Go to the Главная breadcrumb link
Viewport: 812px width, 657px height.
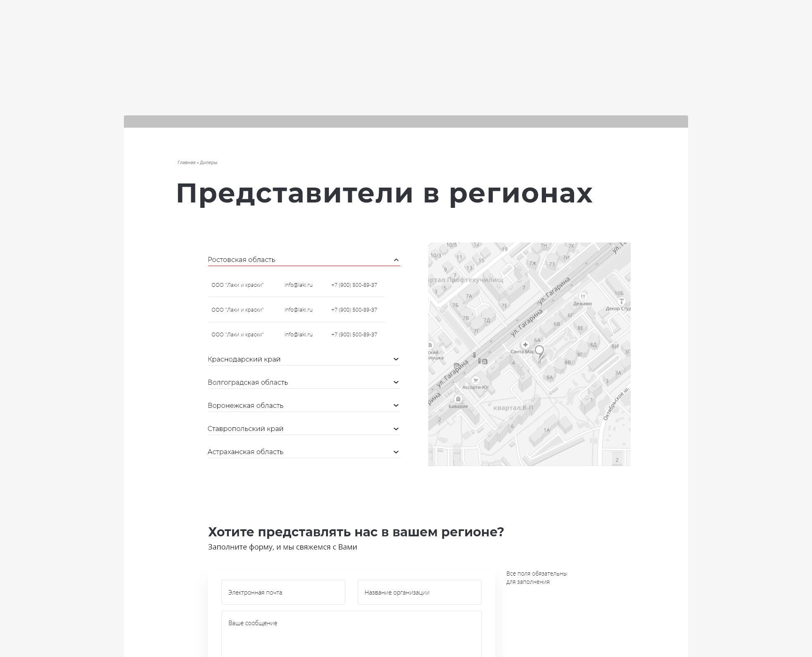186,162
